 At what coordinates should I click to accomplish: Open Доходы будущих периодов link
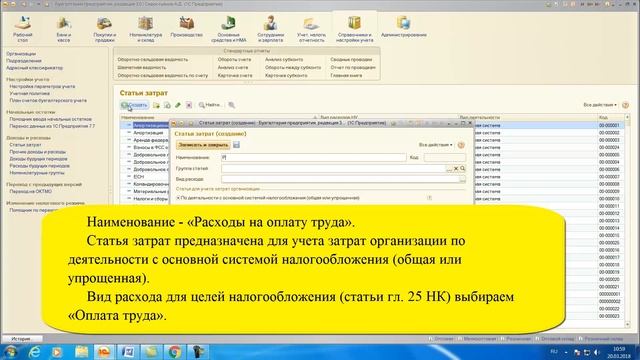38,159
